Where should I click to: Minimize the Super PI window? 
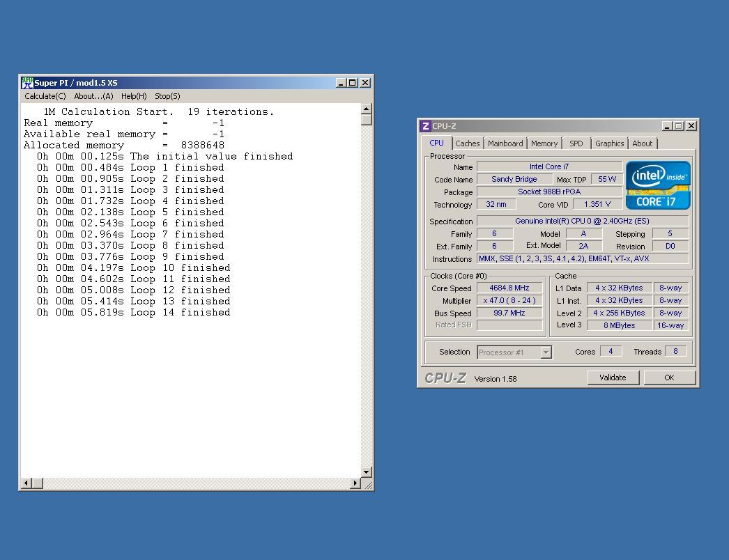pyautogui.click(x=341, y=83)
